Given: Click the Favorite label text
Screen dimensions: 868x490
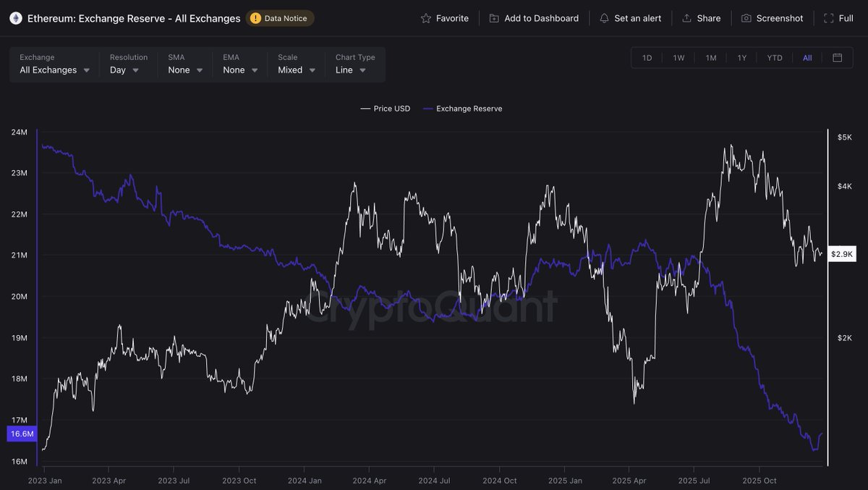Looking at the screenshot, I should pyautogui.click(x=452, y=18).
